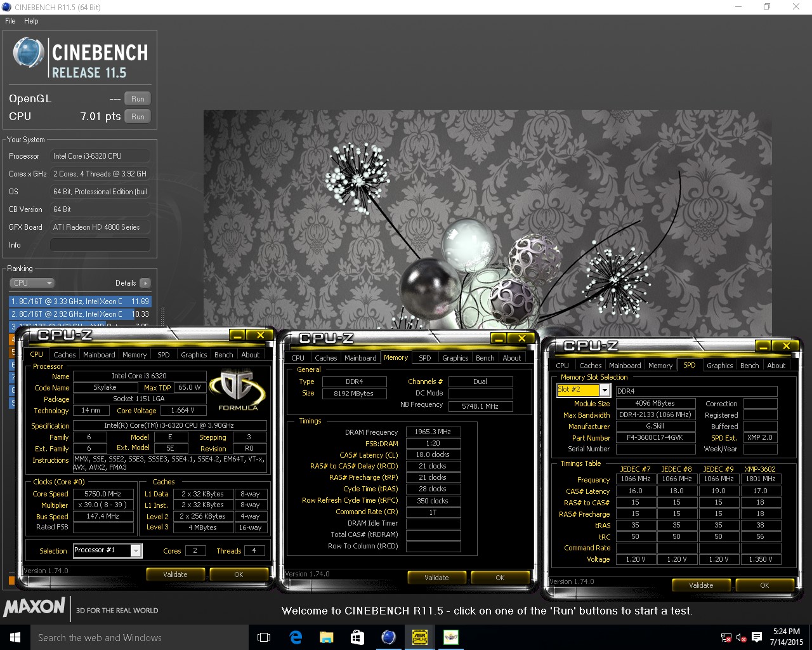Image resolution: width=812 pixels, height=650 pixels.
Task: Click the Details arrow button in Ranking
Action: [145, 283]
